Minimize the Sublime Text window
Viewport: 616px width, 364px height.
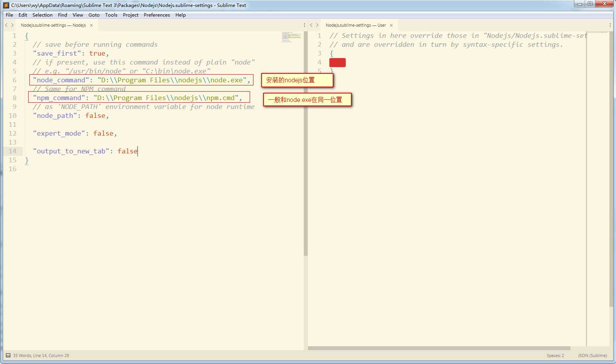579,4
